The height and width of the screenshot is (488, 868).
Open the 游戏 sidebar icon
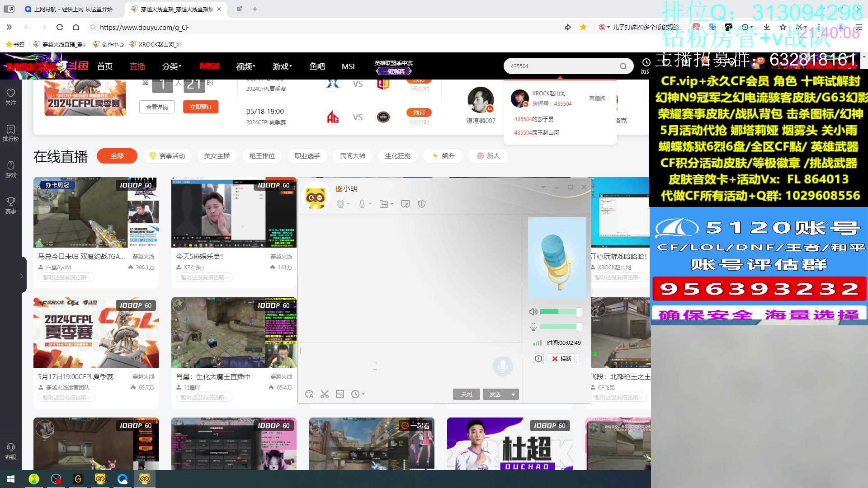pos(11,169)
